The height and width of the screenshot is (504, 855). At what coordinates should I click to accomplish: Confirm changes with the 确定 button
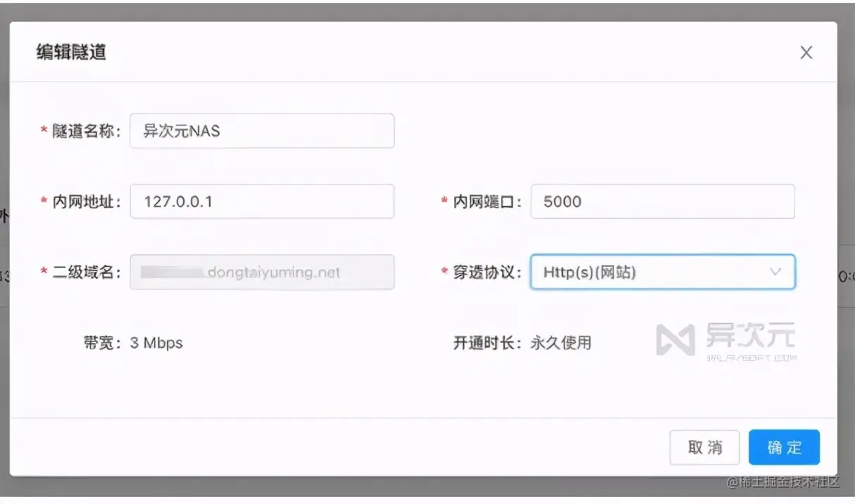coord(784,447)
